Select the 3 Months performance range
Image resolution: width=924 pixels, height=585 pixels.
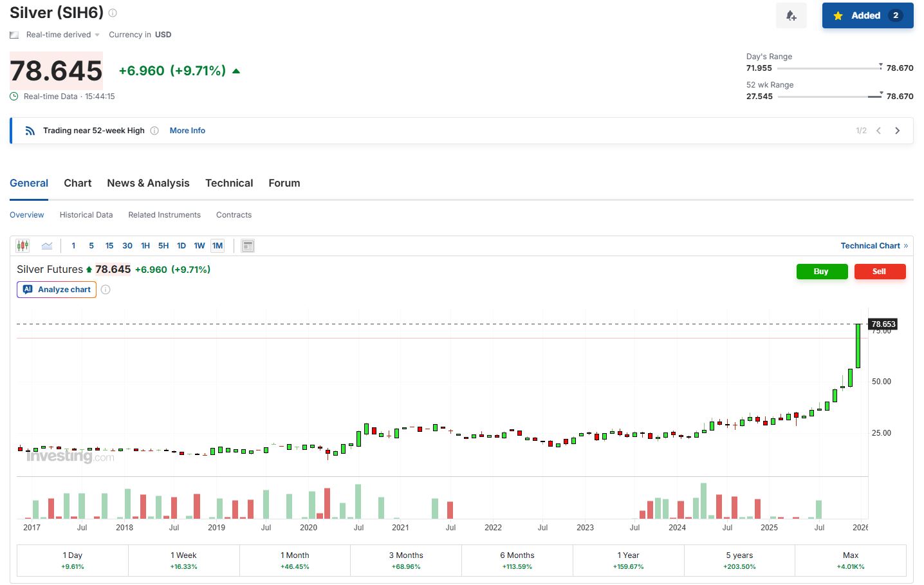(x=406, y=561)
